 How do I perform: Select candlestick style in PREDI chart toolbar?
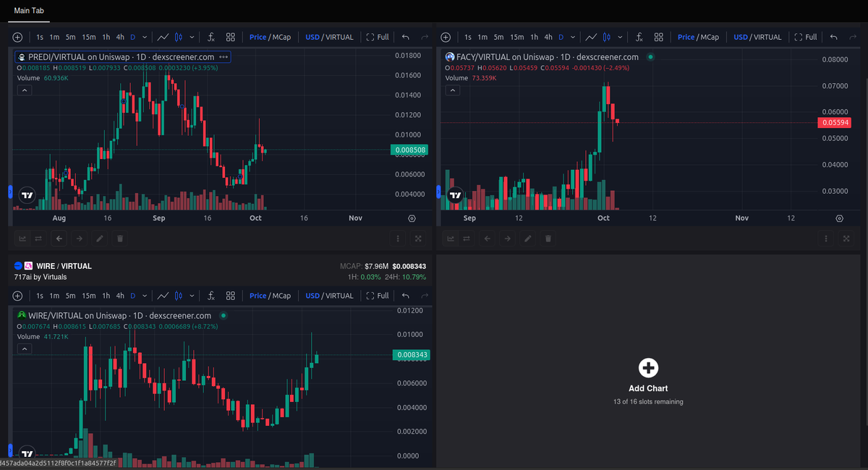(179, 37)
